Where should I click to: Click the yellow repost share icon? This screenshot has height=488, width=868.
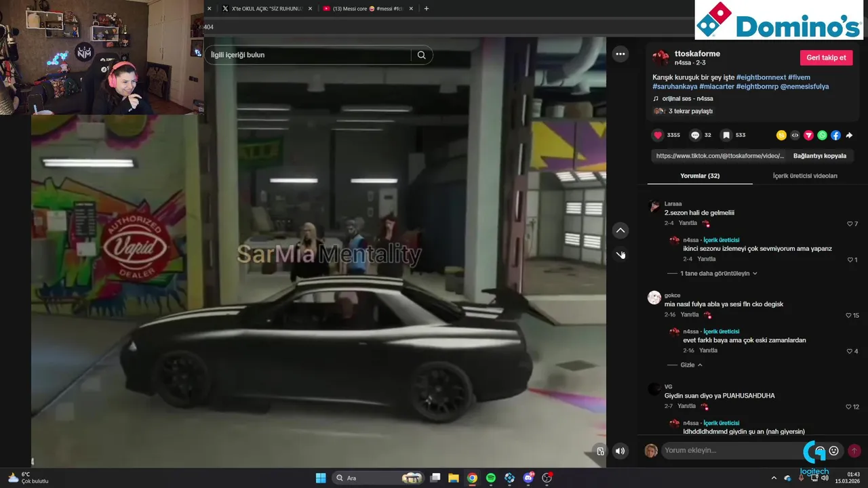[x=781, y=136]
